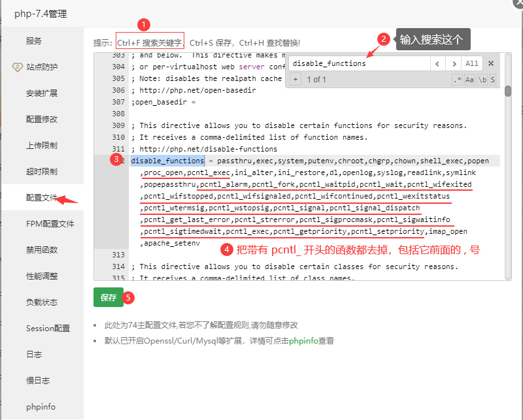523x420 pixels.
Task: Focus the search field containing disable_functions
Action: (x=360, y=63)
